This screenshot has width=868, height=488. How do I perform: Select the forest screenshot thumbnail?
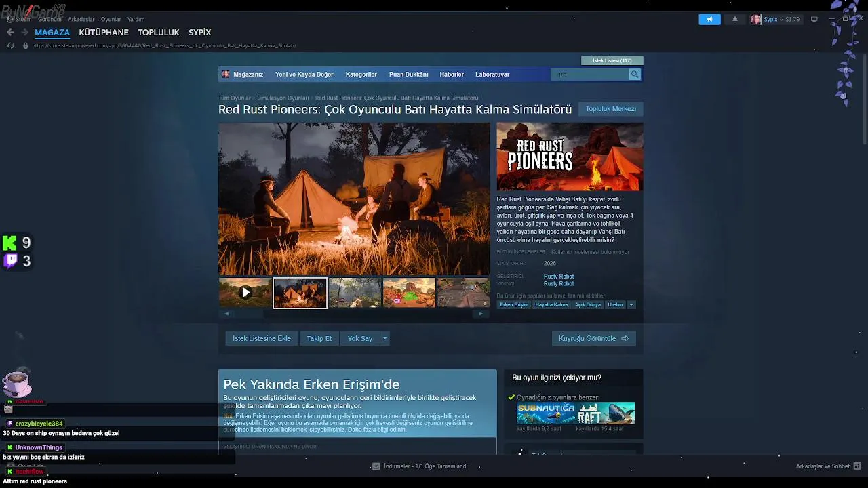[x=355, y=293]
